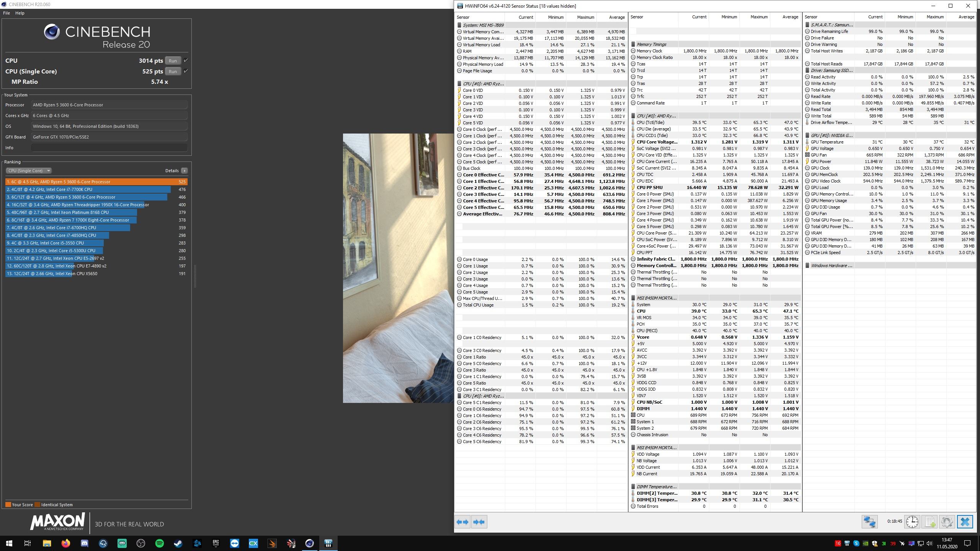The width and height of the screenshot is (980, 551).
Task: Select the CPU PP SMU sensor row
Action: (715, 187)
